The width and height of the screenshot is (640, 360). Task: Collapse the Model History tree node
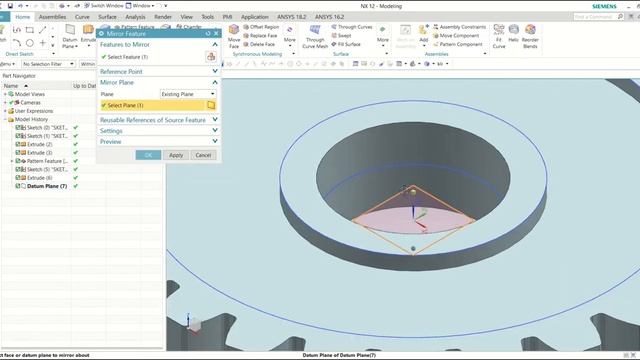[5, 119]
